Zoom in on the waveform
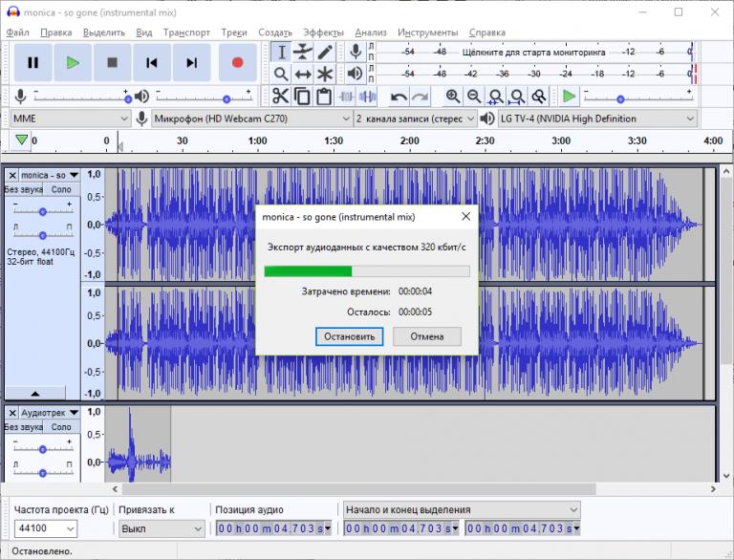Screen dimensions: 734x560 pos(453,97)
